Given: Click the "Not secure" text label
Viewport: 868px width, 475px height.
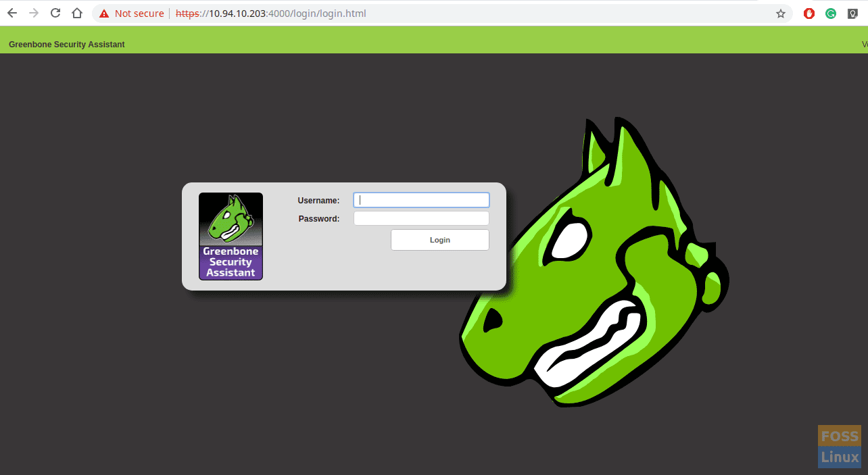Looking at the screenshot, I should [x=139, y=14].
